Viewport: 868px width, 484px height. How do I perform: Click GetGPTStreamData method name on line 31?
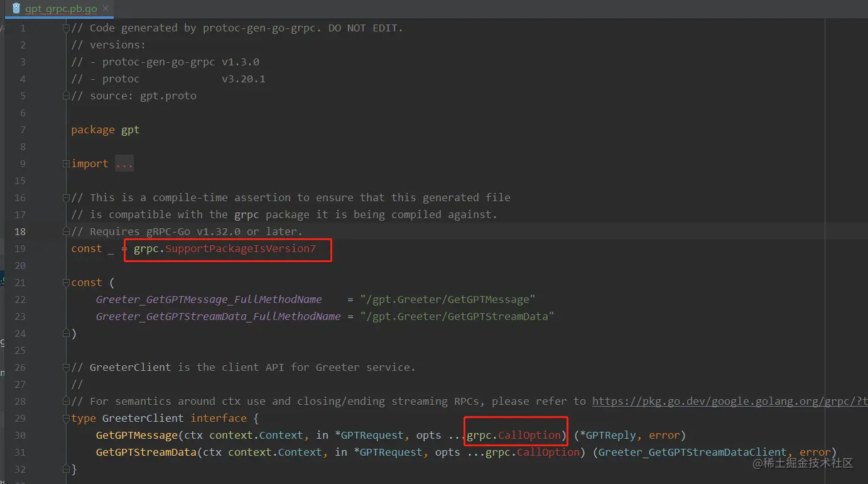(x=146, y=452)
